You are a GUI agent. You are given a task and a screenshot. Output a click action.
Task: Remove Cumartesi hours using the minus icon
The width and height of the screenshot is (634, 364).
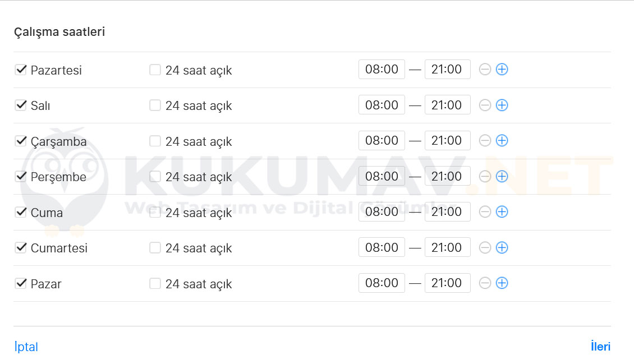coord(485,248)
